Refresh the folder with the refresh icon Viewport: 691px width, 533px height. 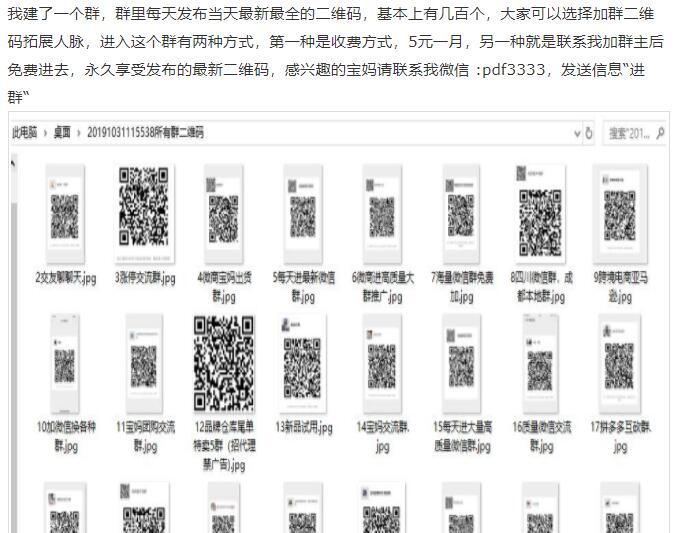tap(589, 133)
